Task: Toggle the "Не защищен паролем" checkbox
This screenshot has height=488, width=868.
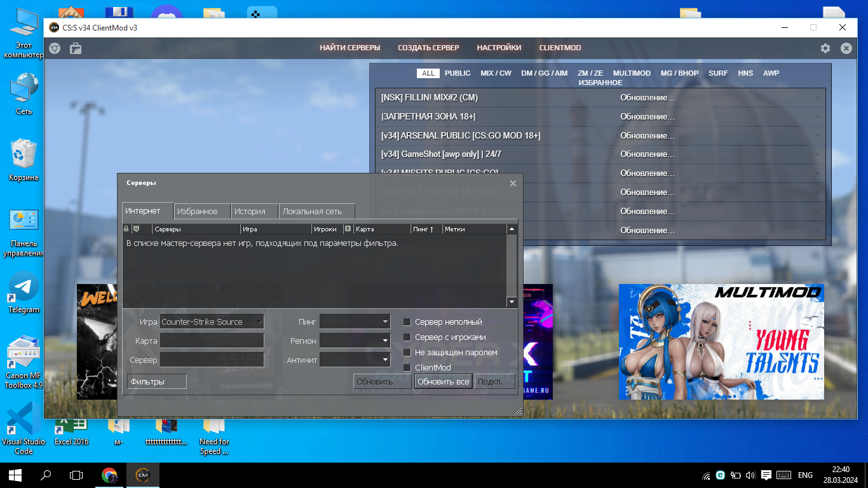Action: click(x=407, y=353)
